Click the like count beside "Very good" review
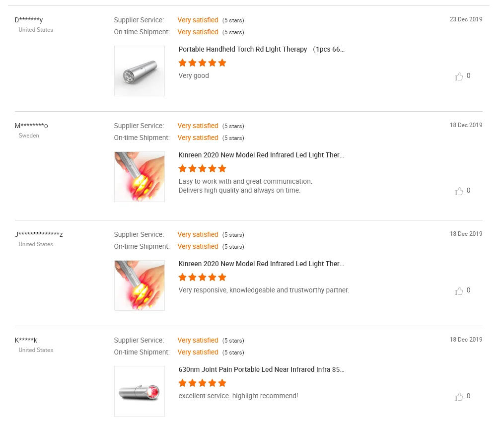504x423 pixels. pyautogui.click(x=468, y=76)
